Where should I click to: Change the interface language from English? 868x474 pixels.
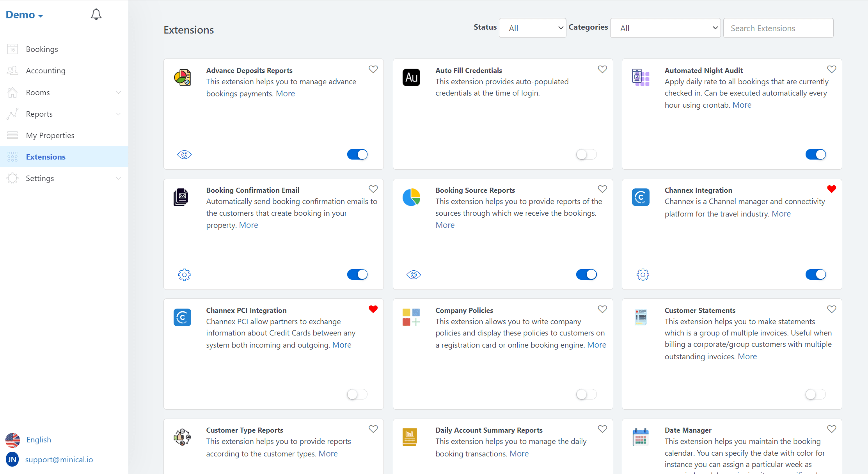[38, 440]
